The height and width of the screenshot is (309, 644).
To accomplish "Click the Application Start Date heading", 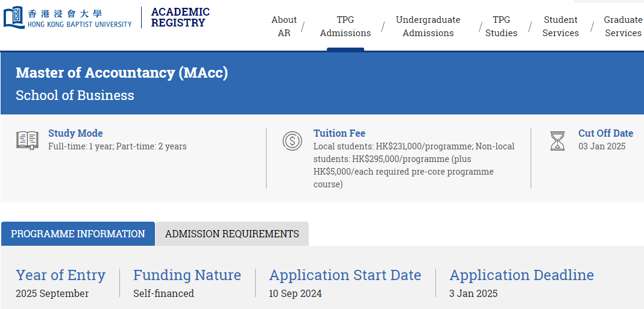I will point(345,275).
